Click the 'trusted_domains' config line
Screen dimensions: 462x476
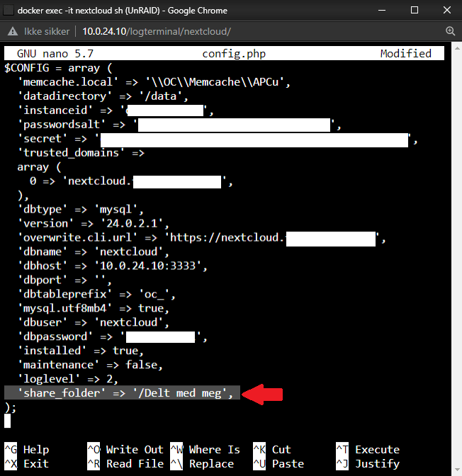(81, 153)
